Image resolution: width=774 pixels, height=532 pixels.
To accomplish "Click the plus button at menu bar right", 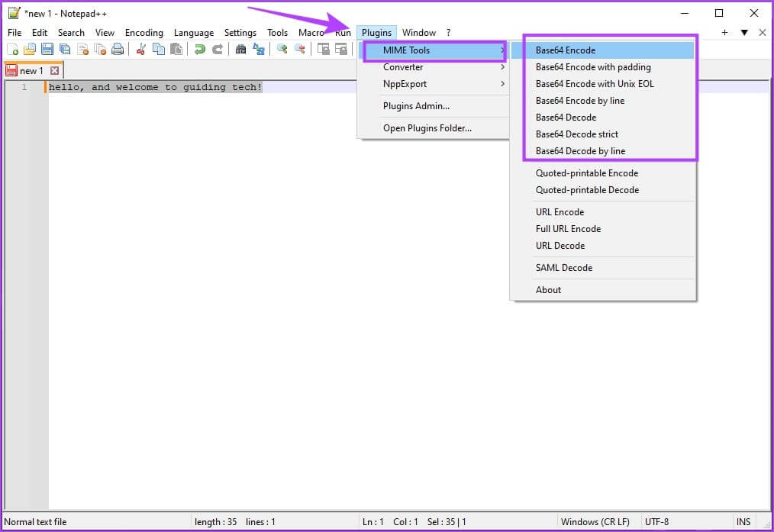I will click(x=724, y=33).
